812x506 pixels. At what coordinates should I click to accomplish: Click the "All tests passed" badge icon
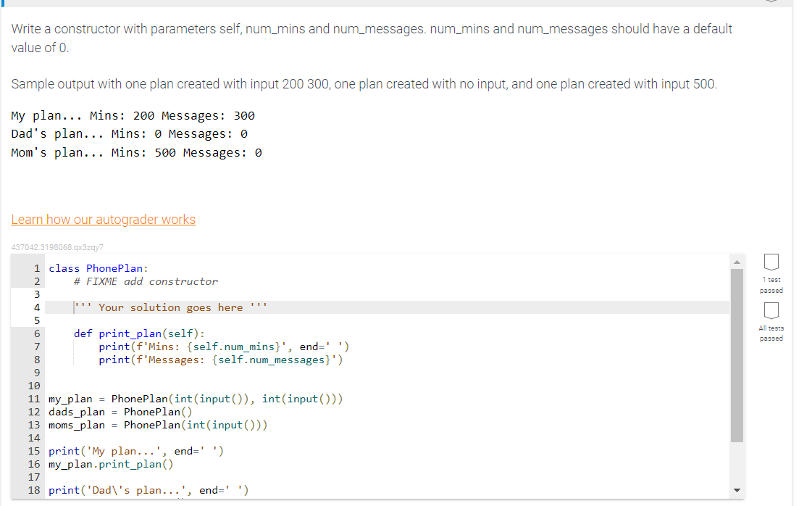click(771, 310)
